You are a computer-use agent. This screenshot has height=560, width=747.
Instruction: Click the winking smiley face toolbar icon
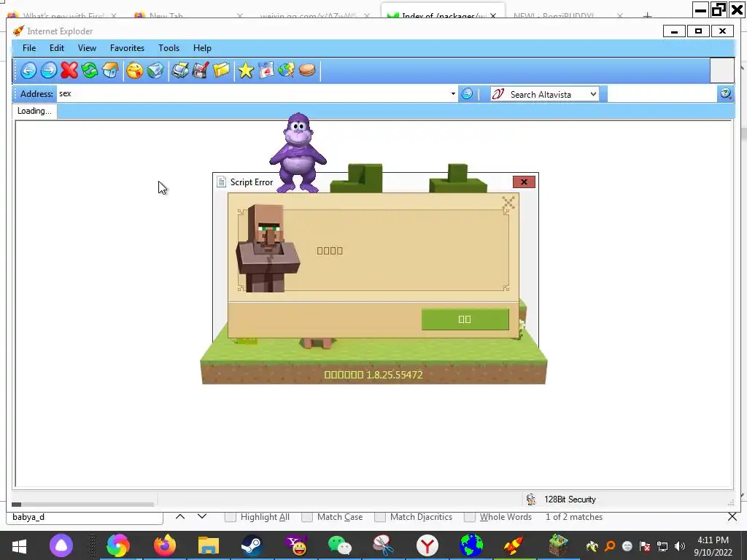click(135, 71)
